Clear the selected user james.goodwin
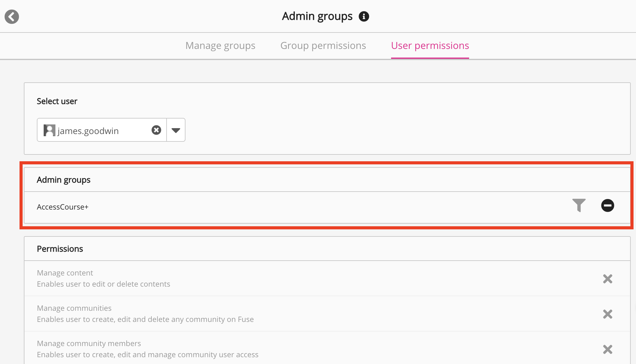 click(156, 130)
